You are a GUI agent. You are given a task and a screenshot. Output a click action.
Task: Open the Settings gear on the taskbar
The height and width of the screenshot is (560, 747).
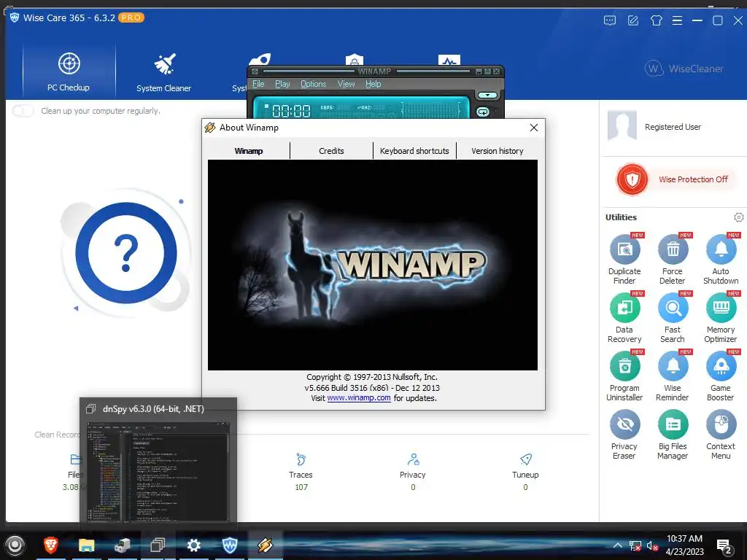tap(193, 545)
